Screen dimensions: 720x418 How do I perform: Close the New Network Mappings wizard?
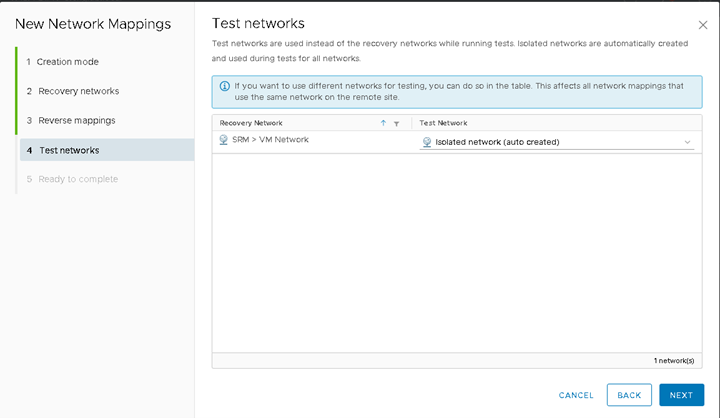tap(703, 25)
